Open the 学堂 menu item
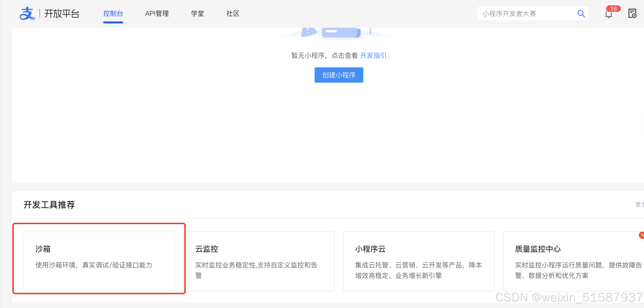 pyautogui.click(x=197, y=13)
